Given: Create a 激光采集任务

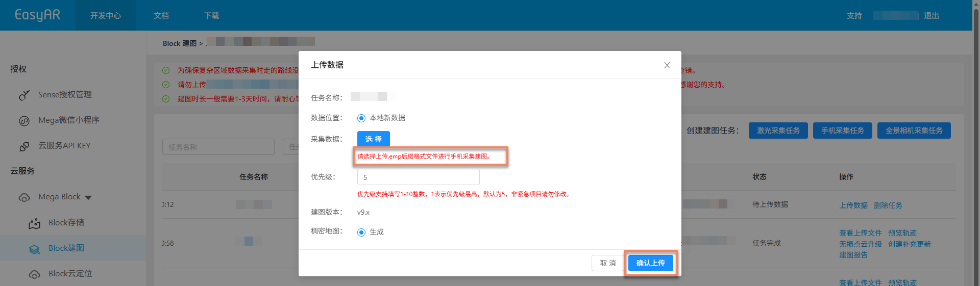Looking at the screenshot, I should click(x=778, y=131).
